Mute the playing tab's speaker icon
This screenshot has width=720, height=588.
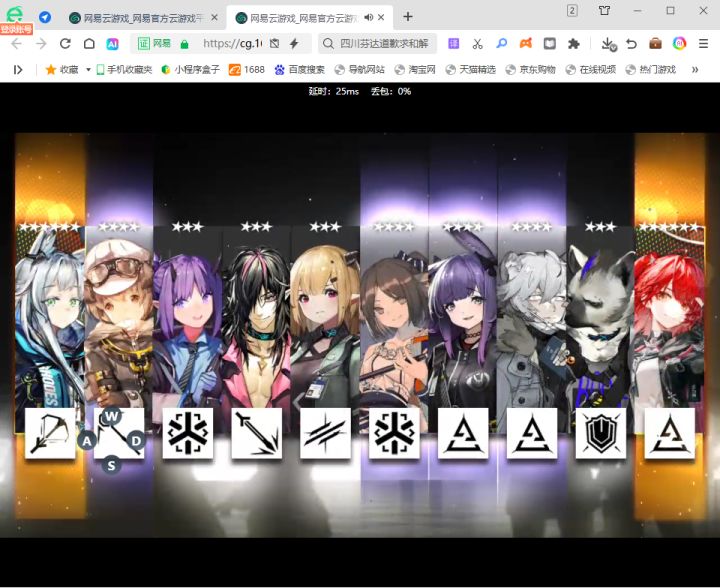point(368,17)
